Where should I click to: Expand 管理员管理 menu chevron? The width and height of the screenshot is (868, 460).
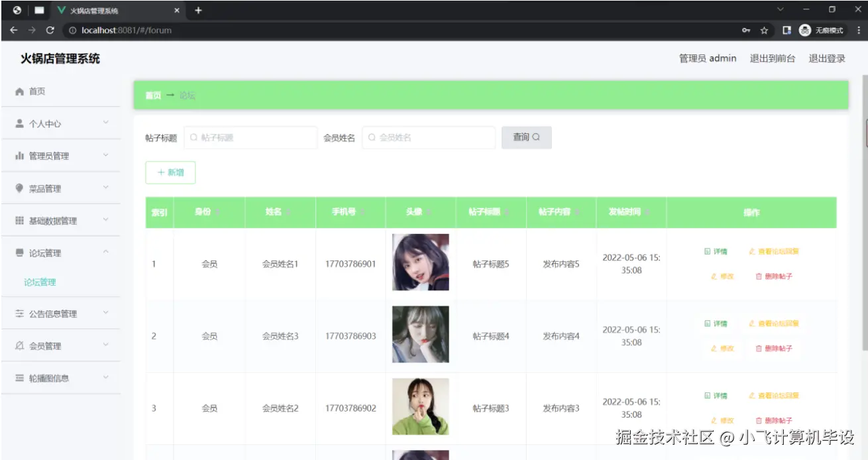tap(106, 155)
